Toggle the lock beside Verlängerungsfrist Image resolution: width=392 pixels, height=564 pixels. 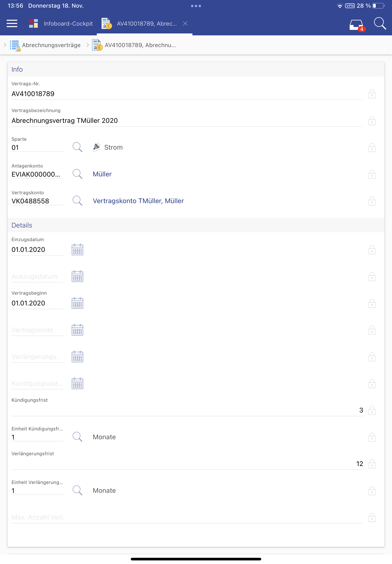(372, 464)
